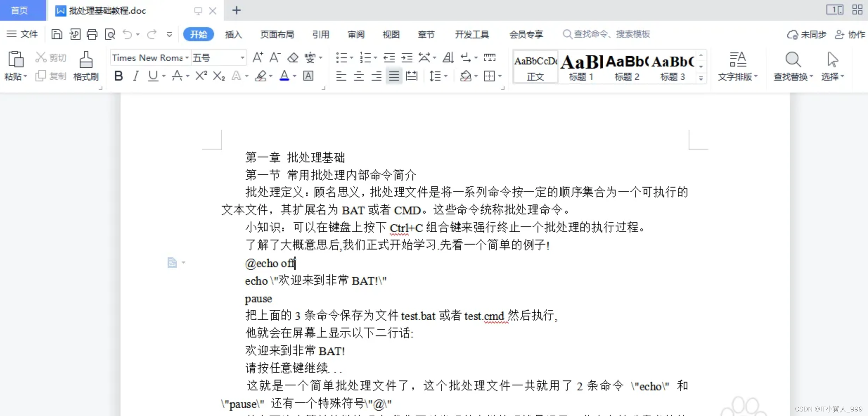The image size is (868, 416).
Task: Switch to the 开发工具 tab
Action: click(x=472, y=34)
